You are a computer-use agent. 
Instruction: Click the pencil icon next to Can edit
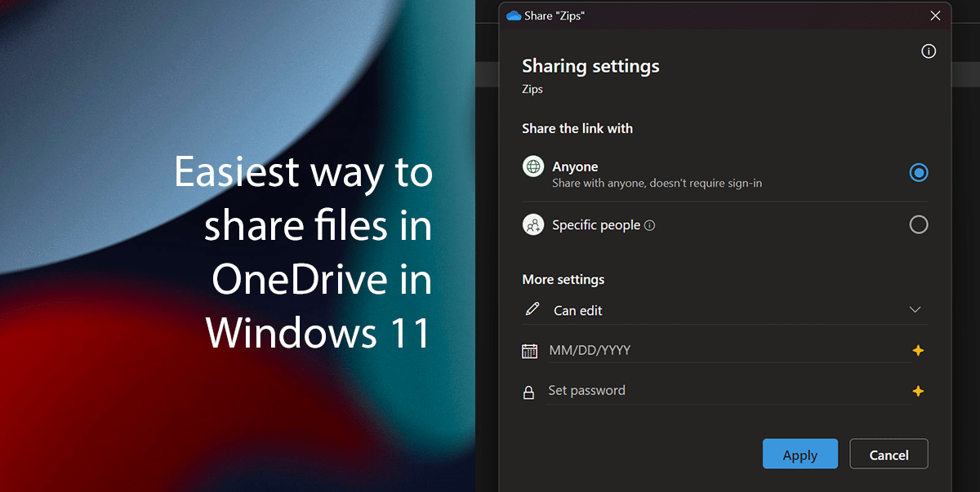pos(532,310)
